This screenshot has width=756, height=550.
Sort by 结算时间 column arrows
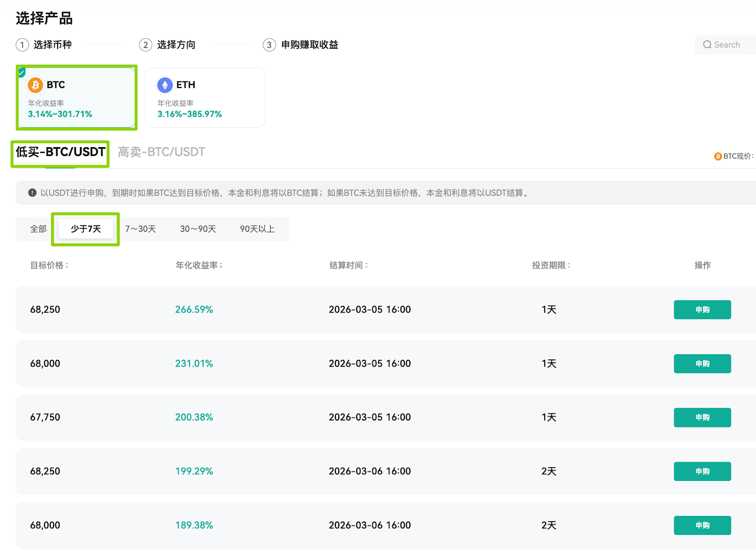366,266
